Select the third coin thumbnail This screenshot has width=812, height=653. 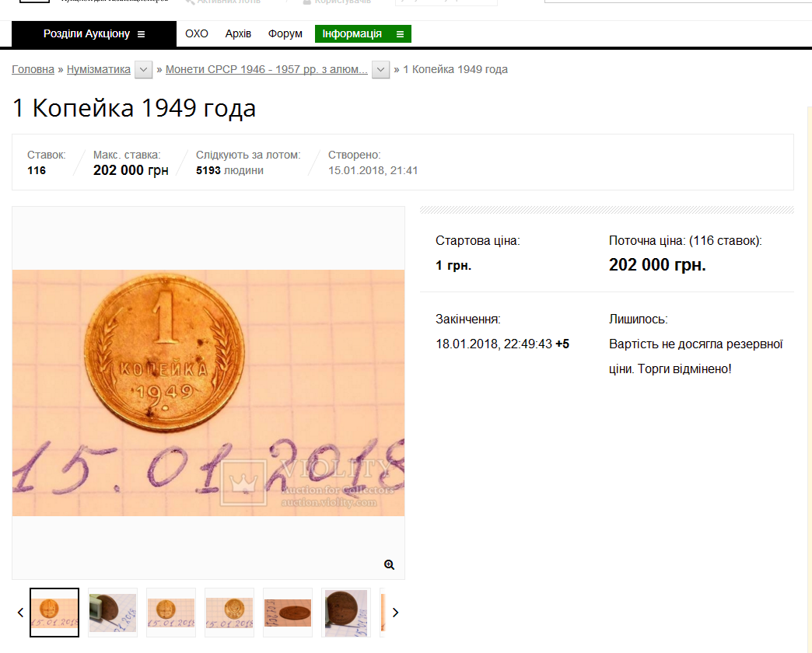(x=171, y=613)
